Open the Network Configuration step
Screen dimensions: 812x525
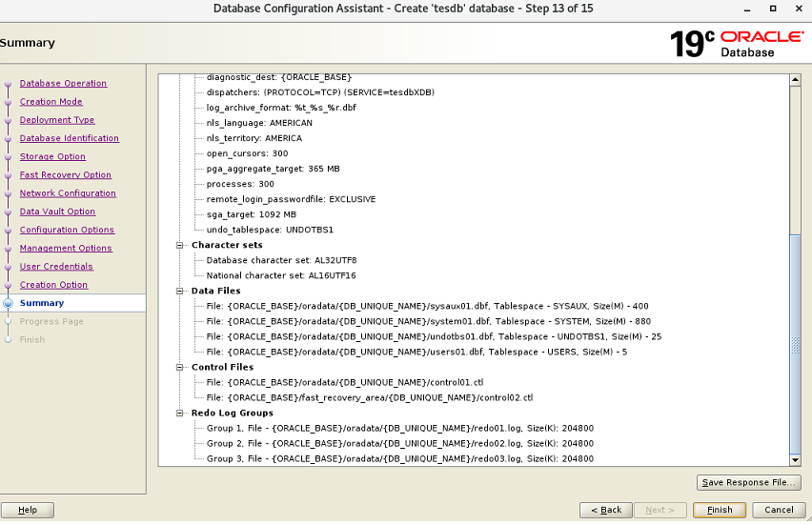click(x=68, y=193)
